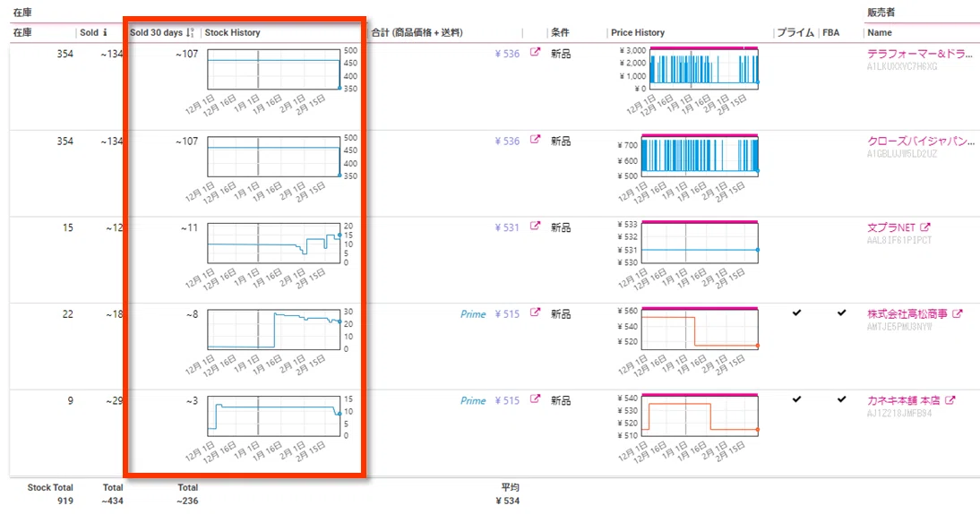
Task: Click the 合計 (商品価格 + 送料) column header
Action: coord(417,32)
